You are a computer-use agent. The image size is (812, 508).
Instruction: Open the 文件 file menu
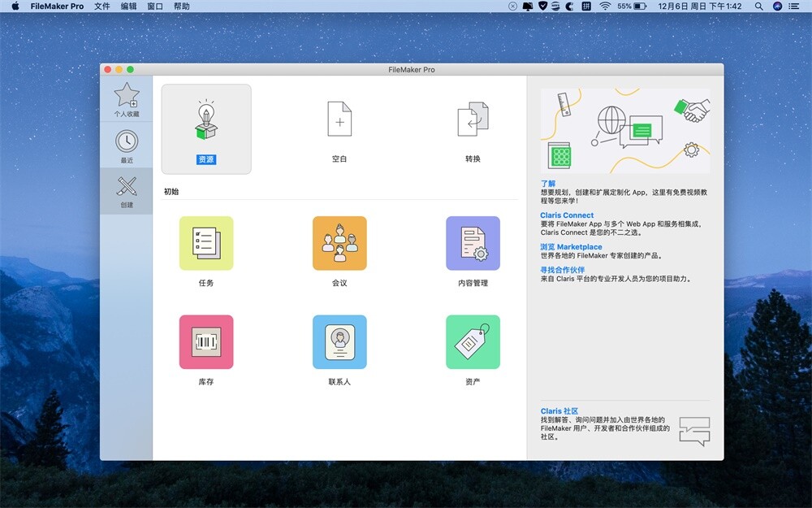pos(102,7)
